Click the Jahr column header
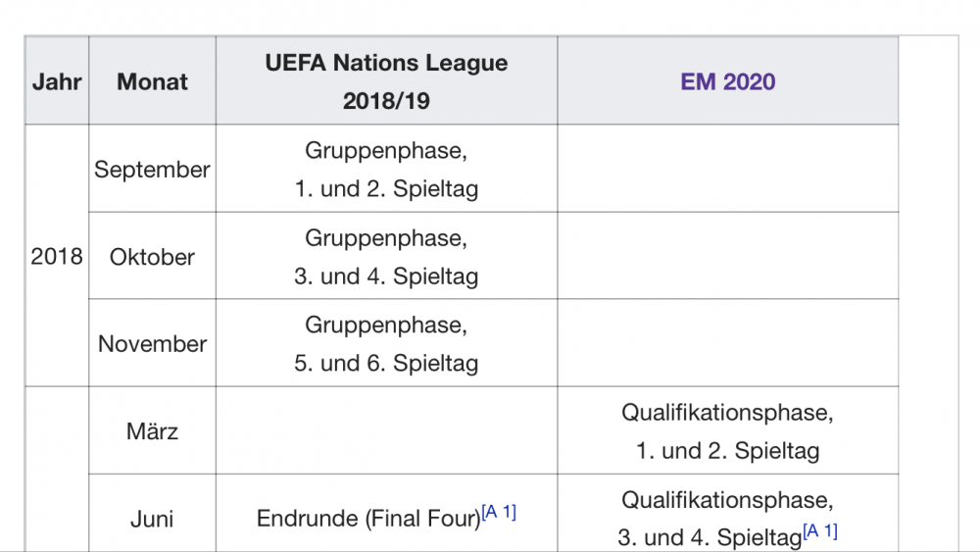 click(57, 80)
